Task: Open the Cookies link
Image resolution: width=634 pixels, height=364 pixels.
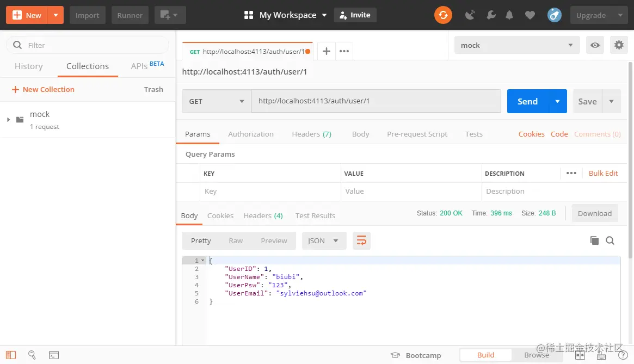Action: [531, 134]
